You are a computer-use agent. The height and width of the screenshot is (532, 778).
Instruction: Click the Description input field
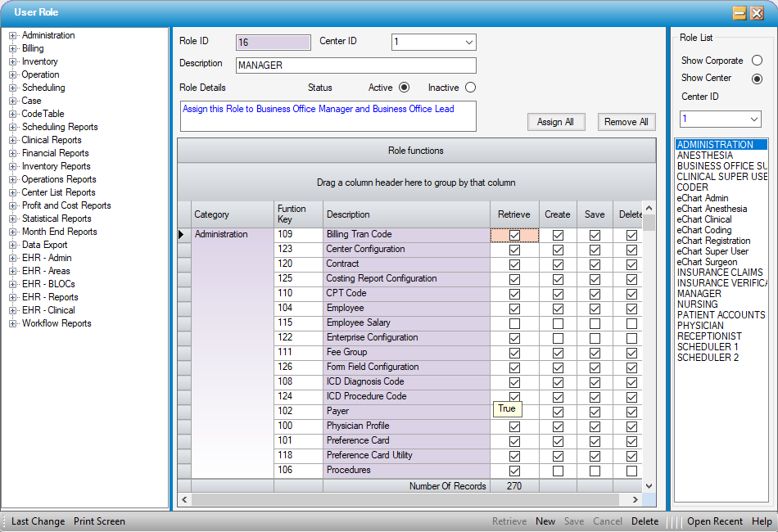(355, 65)
